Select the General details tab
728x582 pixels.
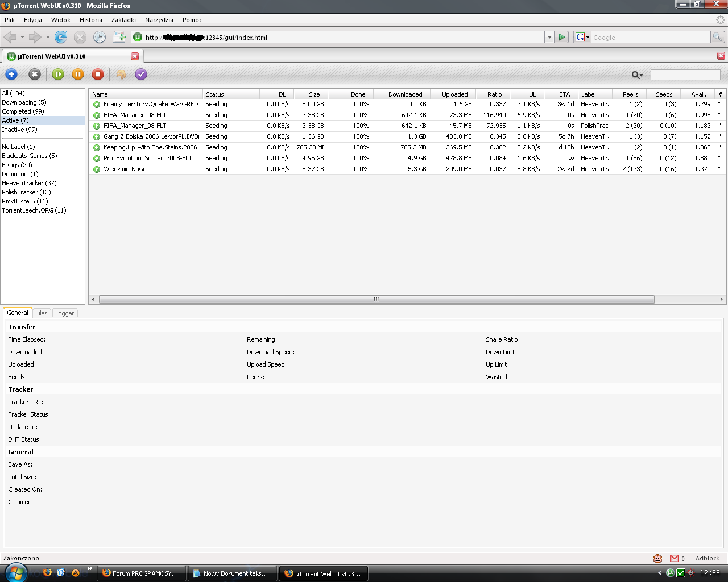click(18, 313)
